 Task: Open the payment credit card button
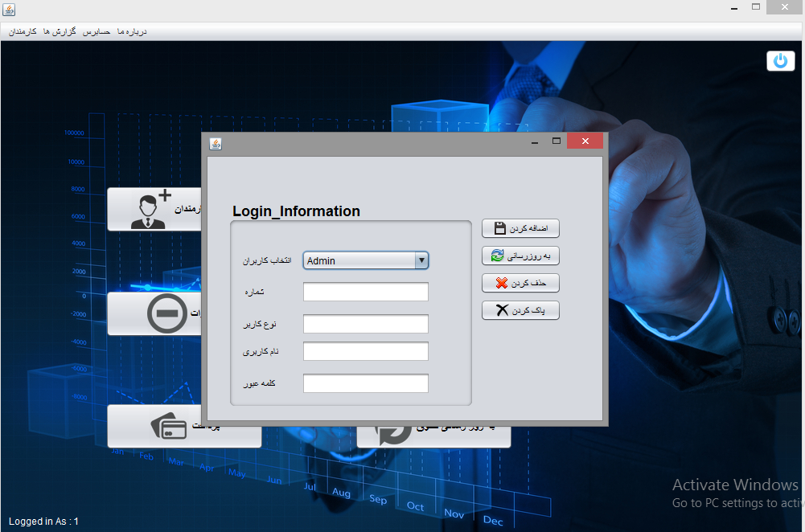[x=183, y=428]
